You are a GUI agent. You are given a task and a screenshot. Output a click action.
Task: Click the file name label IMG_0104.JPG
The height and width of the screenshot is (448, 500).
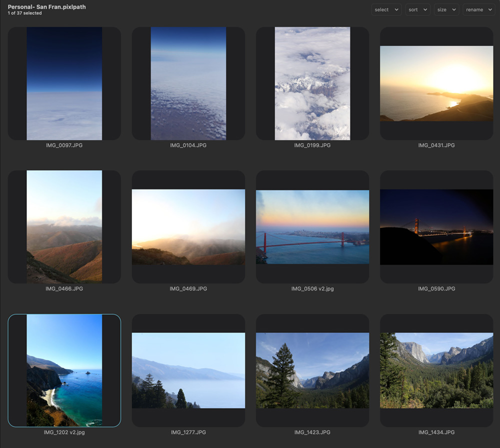tap(188, 145)
